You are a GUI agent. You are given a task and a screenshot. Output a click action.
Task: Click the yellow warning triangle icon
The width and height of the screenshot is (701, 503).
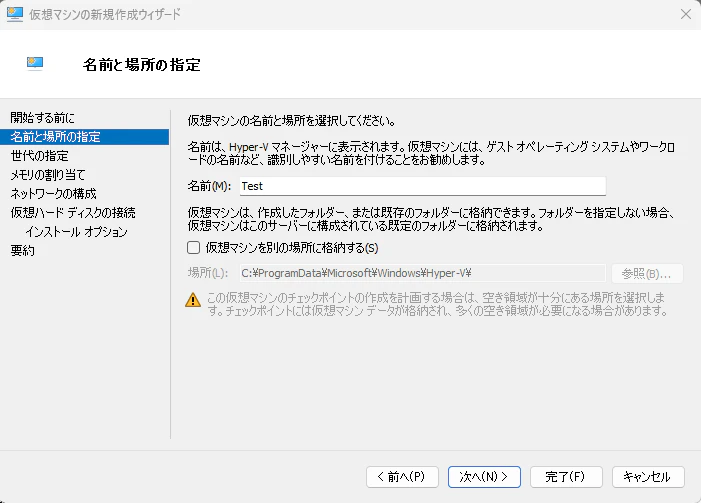pos(193,300)
